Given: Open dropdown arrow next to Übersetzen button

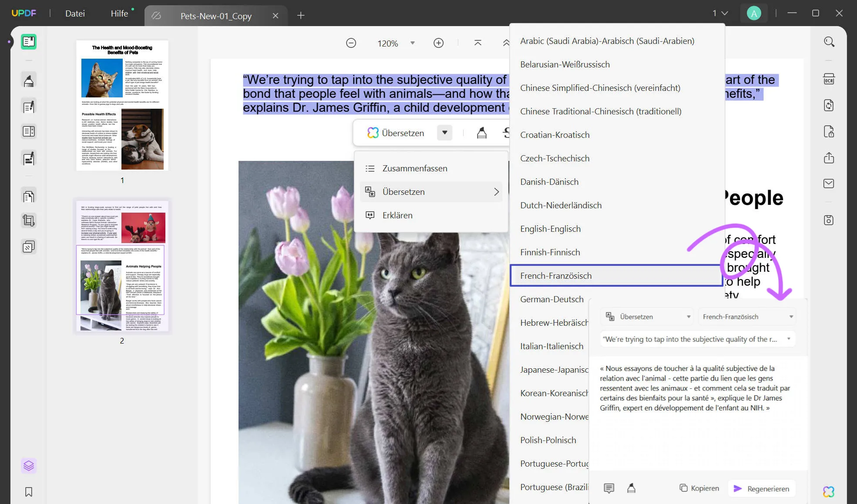Looking at the screenshot, I should 444,133.
